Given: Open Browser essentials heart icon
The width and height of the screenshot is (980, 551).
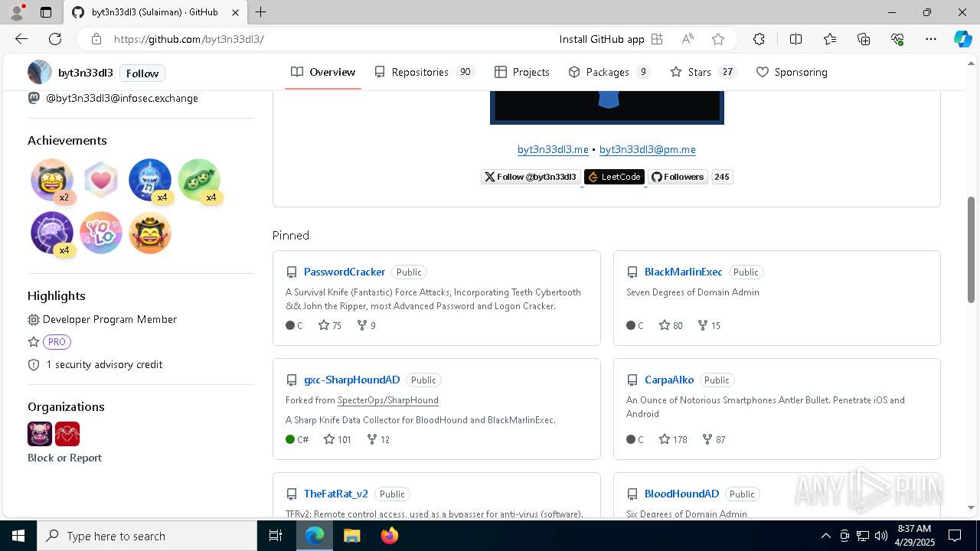Looking at the screenshot, I should [897, 39].
